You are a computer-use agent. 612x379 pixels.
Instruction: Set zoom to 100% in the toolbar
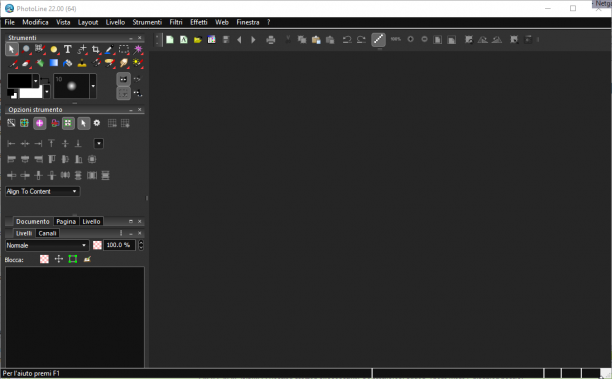(396, 39)
